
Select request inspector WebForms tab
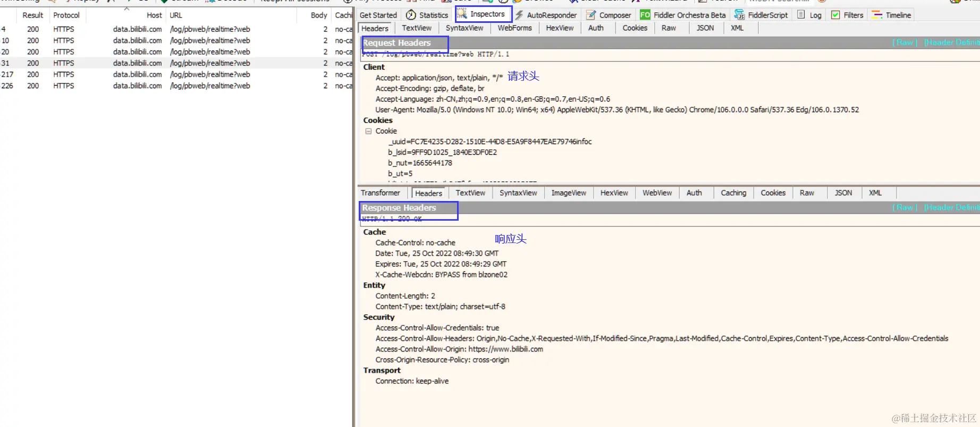point(514,28)
